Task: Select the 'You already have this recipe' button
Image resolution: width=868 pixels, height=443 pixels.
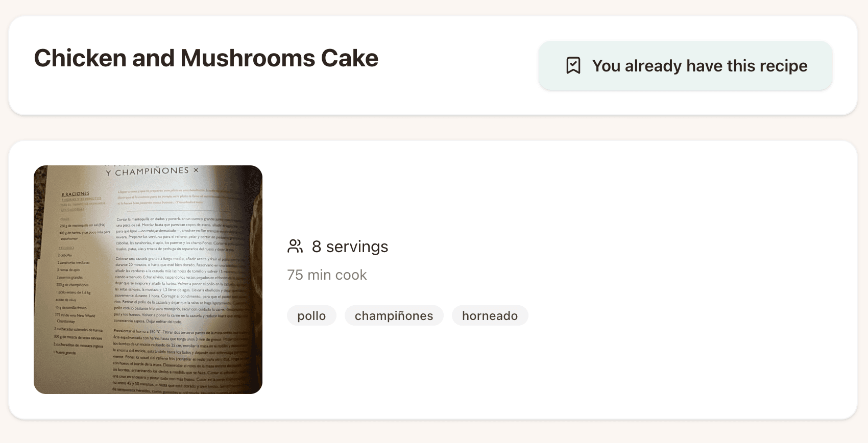Action: [x=685, y=66]
